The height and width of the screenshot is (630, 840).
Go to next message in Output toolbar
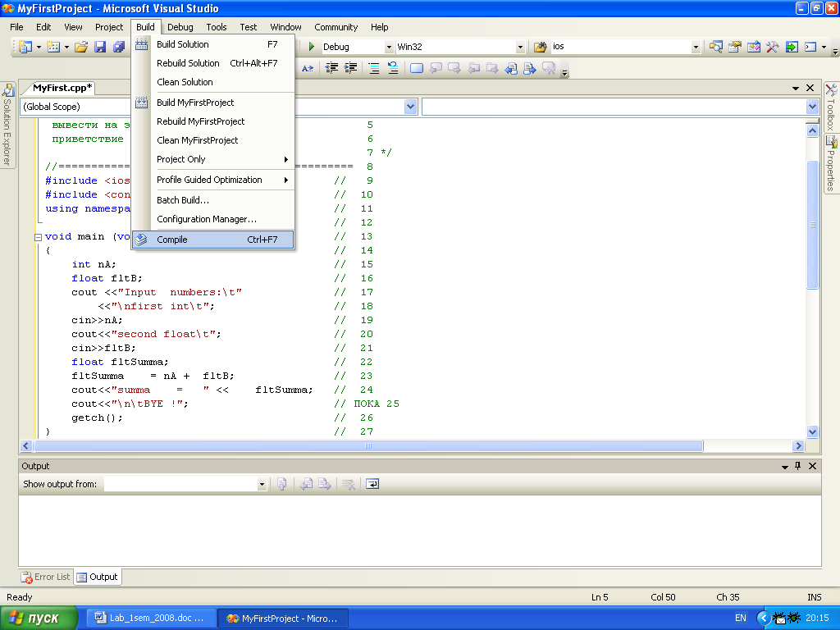coord(325,484)
